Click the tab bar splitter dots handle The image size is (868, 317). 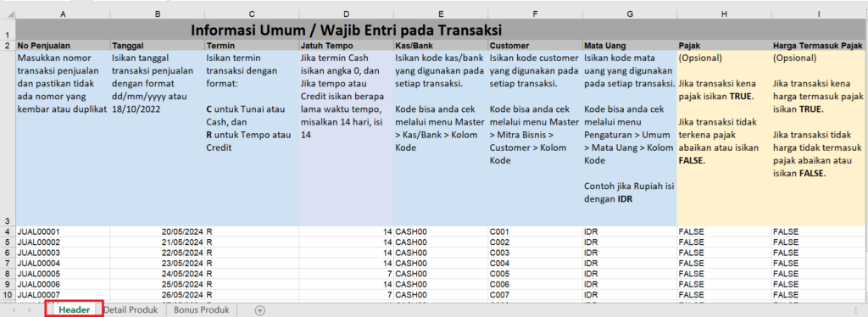(x=857, y=310)
